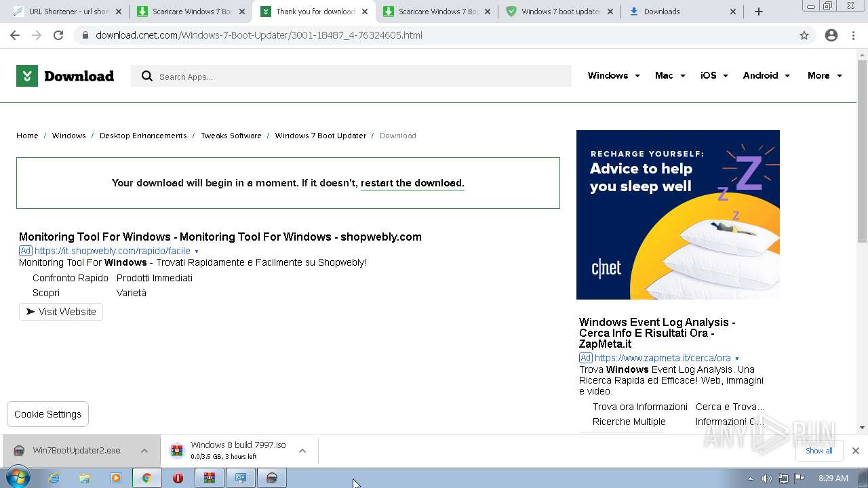Click the Varietà ad link
Viewport: 868px width, 488px height.
click(x=132, y=293)
